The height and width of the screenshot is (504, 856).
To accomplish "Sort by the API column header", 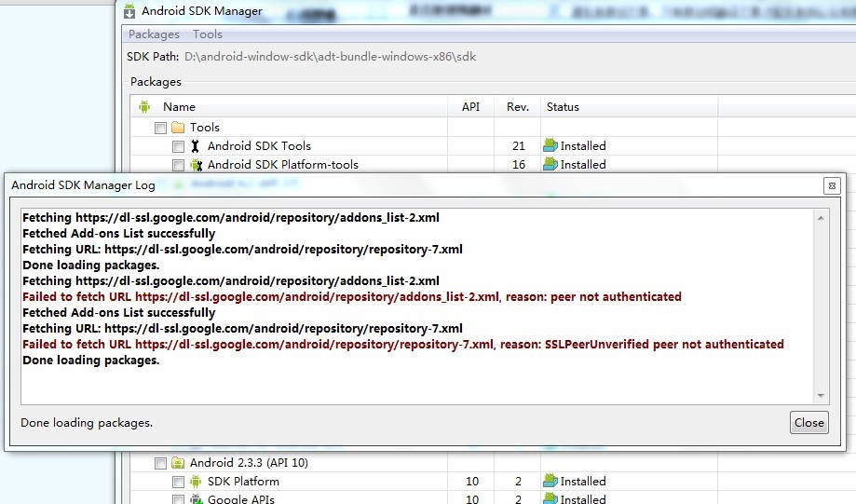I will click(470, 107).
